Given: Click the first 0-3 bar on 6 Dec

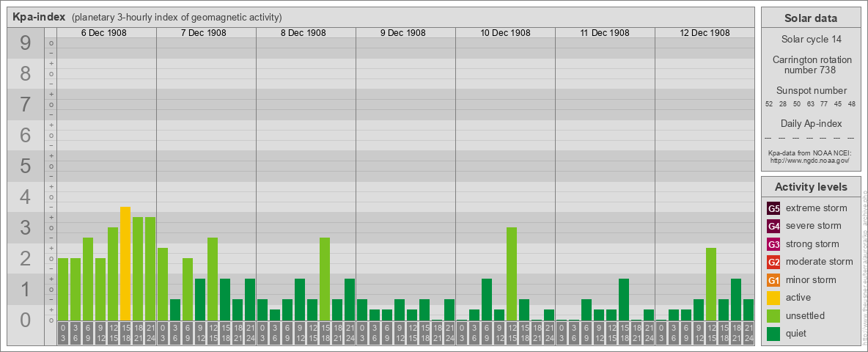Looking at the screenshot, I should pyautogui.click(x=63, y=290).
